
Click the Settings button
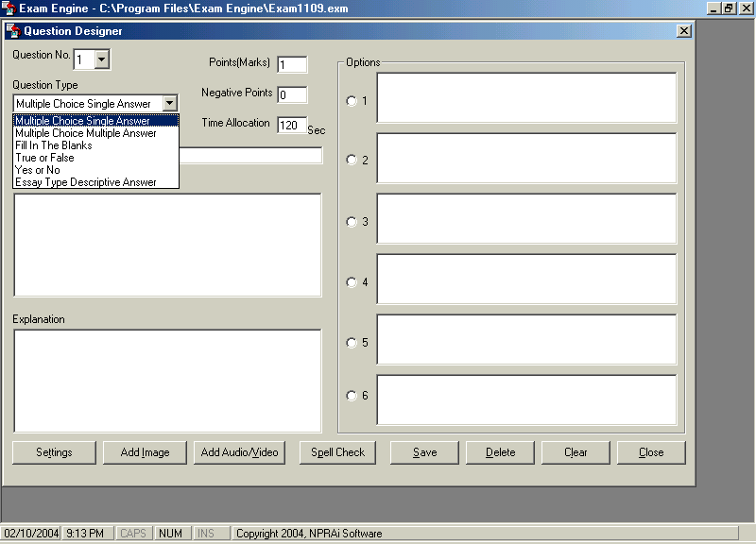[54, 452]
